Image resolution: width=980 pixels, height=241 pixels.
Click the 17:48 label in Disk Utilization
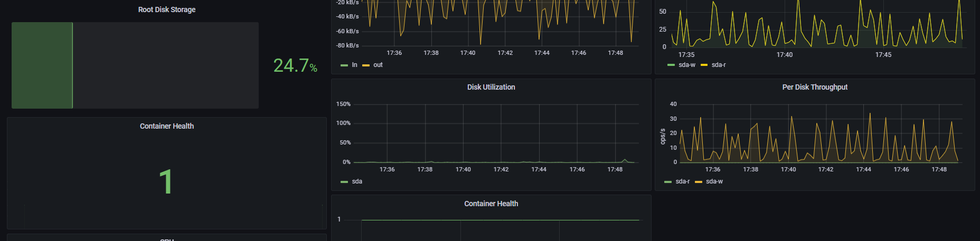click(x=615, y=169)
